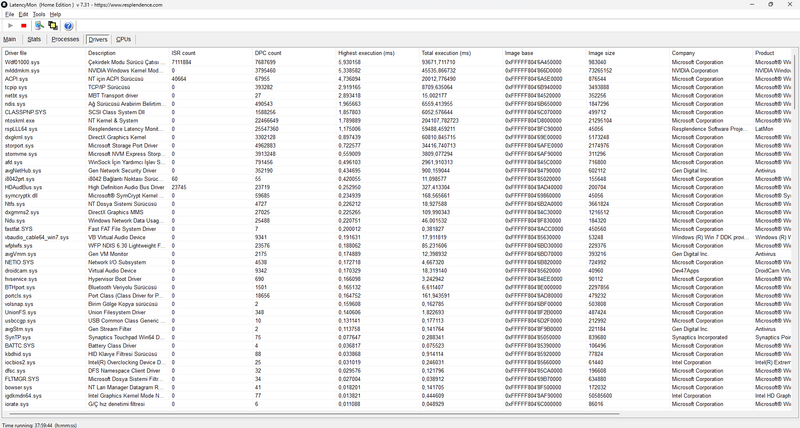This screenshot has width=800, height=428.
Task: Select the nvlddmkm.sys driver row
Action: [397, 70]
